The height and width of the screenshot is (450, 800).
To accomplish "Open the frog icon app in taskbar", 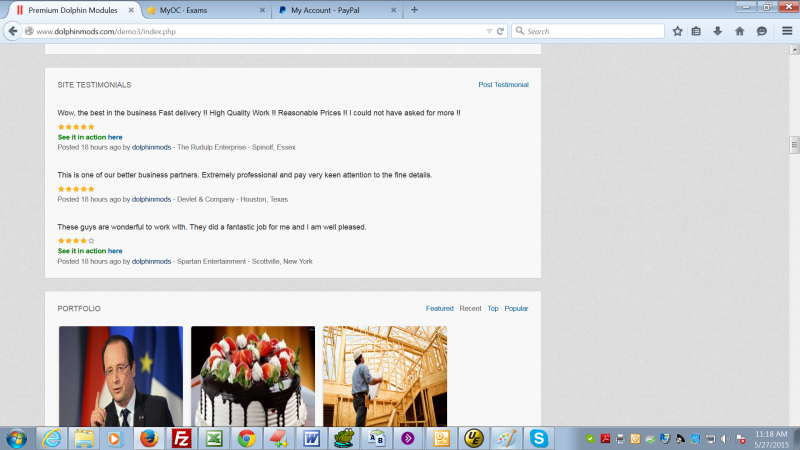I will [x=344, y=439].
